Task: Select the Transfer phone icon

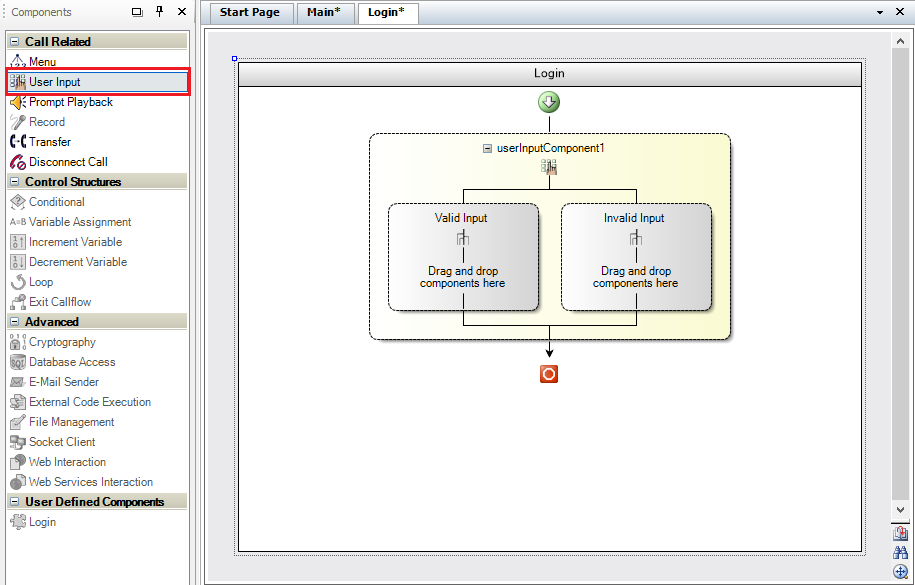Action: point(18,141)
